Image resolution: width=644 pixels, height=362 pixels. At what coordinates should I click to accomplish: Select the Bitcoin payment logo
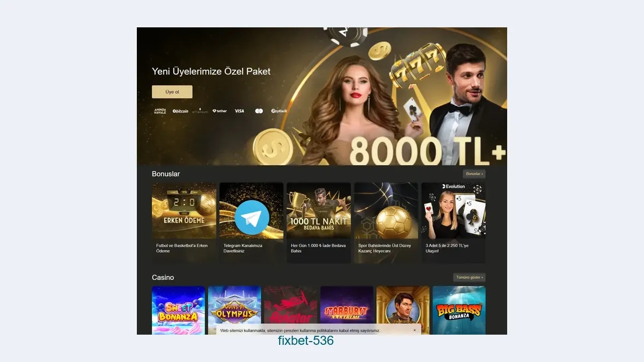(x=180, y=111)
